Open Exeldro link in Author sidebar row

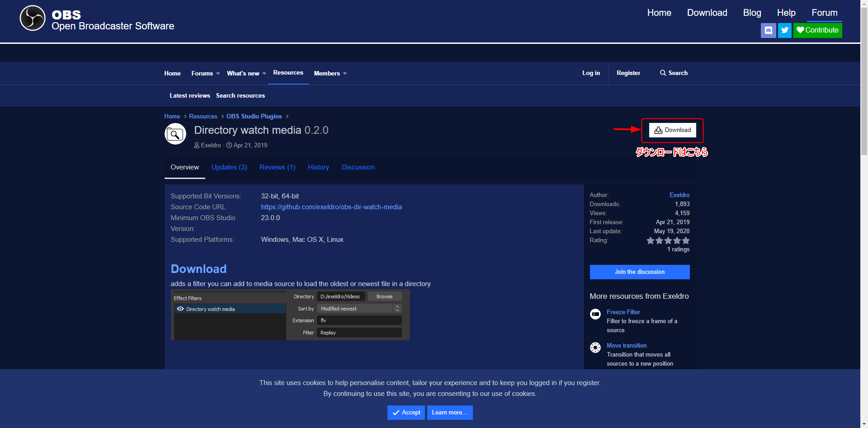pyautogui.click(x=679, y=195)
